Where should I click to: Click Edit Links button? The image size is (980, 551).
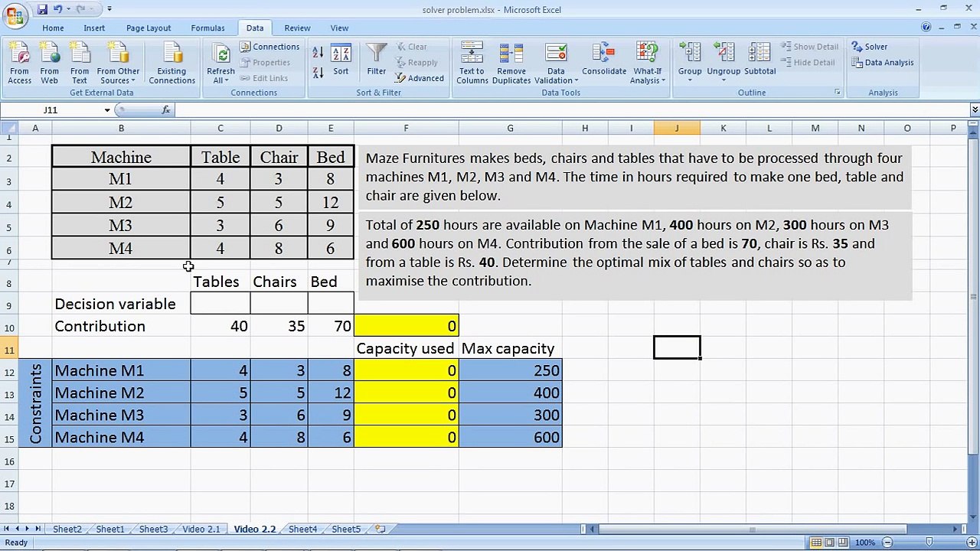point(264,78)
